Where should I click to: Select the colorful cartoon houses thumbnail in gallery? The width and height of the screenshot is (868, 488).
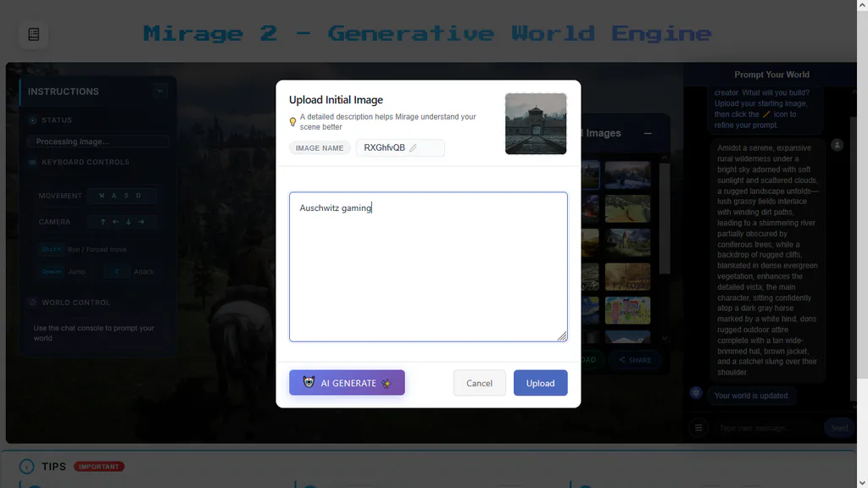click(628, 310)
